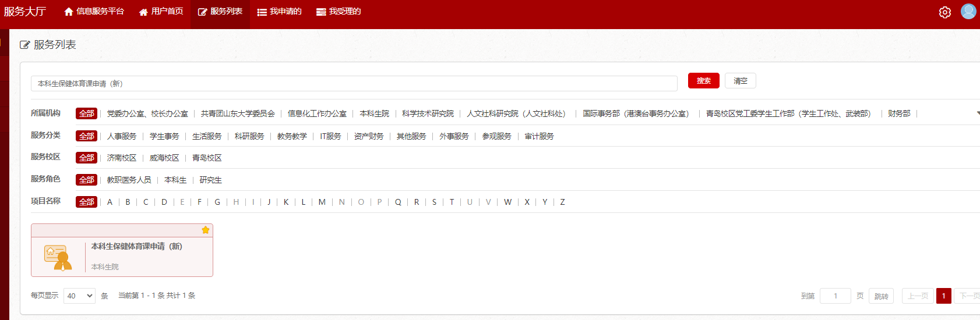The width and height of the screenshot is (980, 320).
Task: Open the user avatar profile icon
Action: point(968,12)
